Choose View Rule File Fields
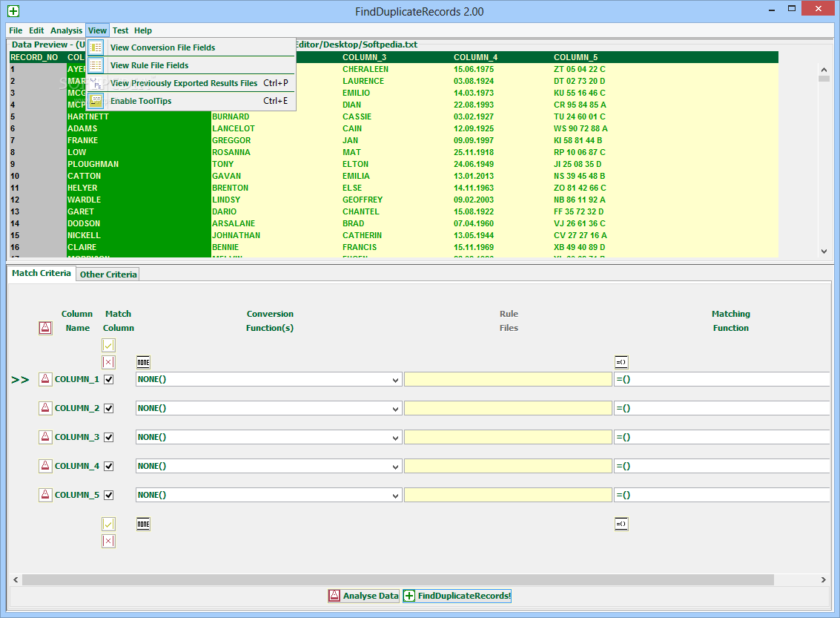The image size is (840, 618). coord(191,65)
